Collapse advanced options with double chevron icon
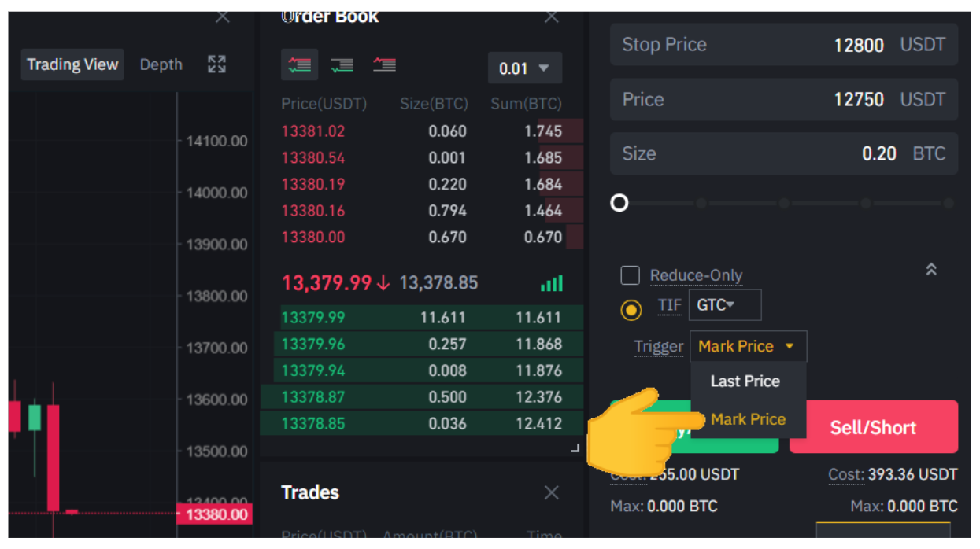This screenshot has width=980, height=549. pos(931,270)
